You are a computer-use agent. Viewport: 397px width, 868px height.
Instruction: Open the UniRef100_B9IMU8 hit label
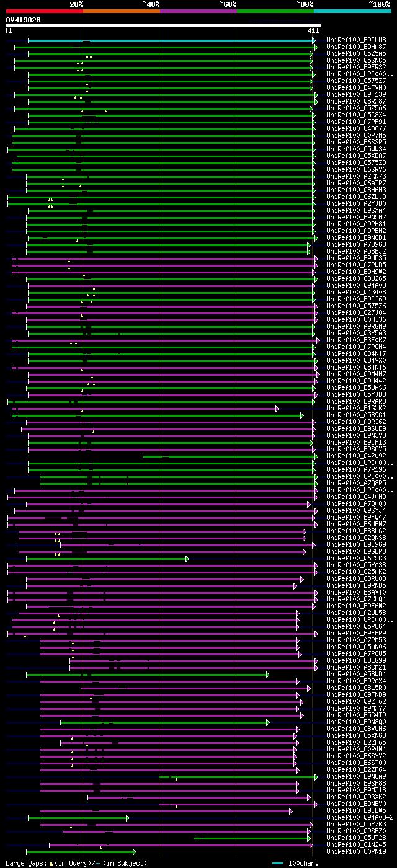coord(356,40)
